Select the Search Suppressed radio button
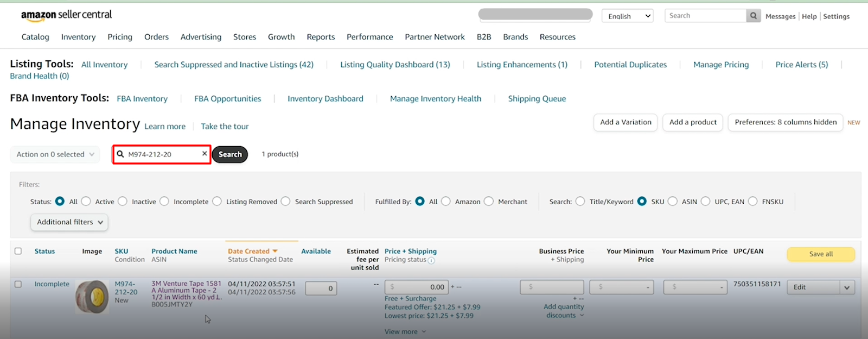 [x=286, y=202]
